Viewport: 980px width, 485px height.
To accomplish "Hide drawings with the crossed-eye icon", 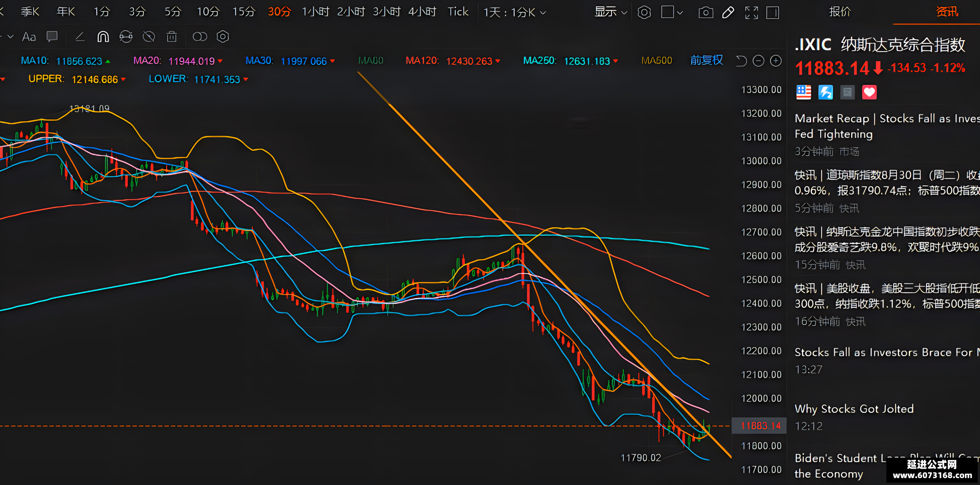I will [x=149, y=37].
